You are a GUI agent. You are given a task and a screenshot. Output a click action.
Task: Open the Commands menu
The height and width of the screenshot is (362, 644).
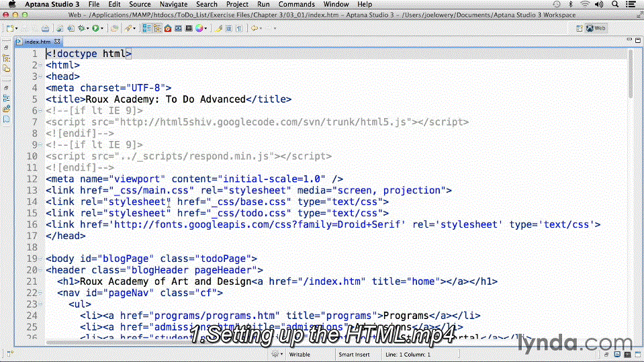coord(297,4)
